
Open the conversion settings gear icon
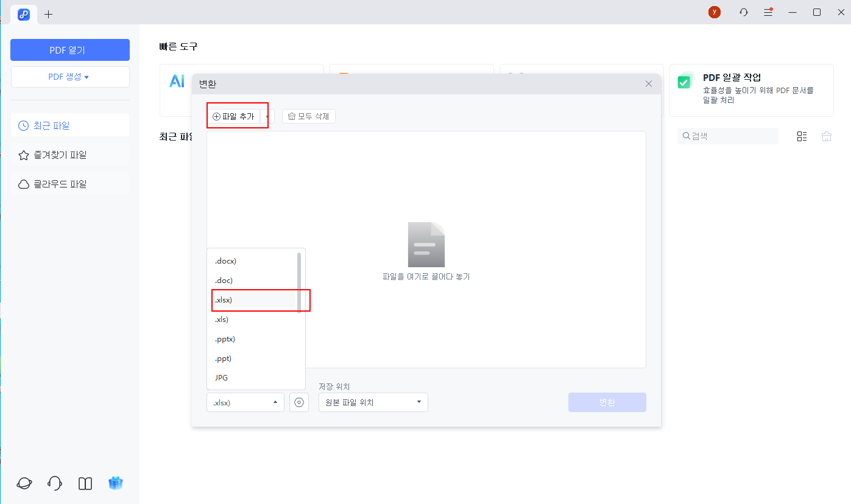(299, 402)
